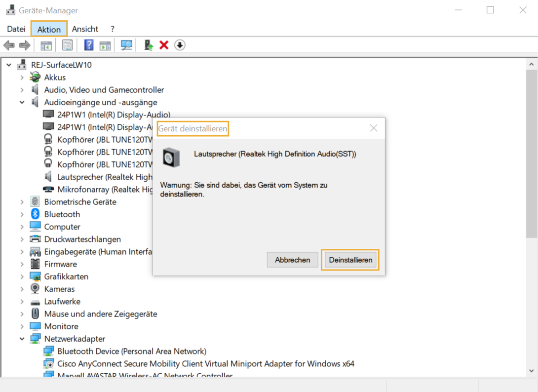Select the Hilfe question mark toolbar icon
This screenshot has height=392, width=538.
tap(88, 45)
